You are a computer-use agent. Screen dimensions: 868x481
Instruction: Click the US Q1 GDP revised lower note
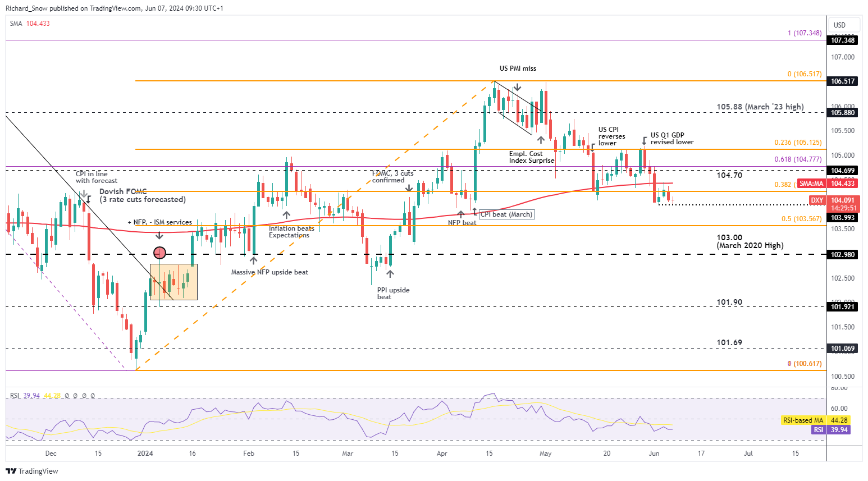pos(672,139)
